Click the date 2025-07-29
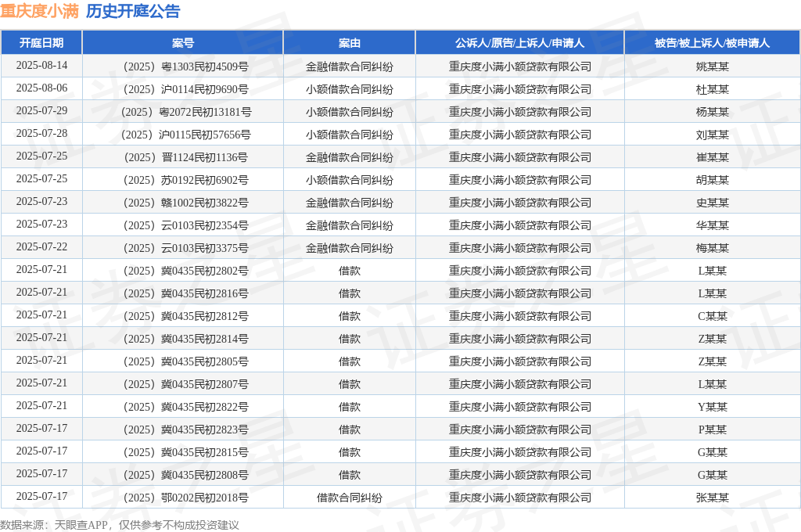 [41, 111]
